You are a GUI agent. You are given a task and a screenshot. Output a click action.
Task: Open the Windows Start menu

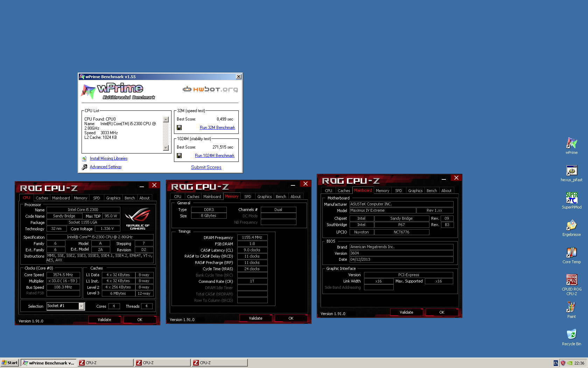[9, 363]
